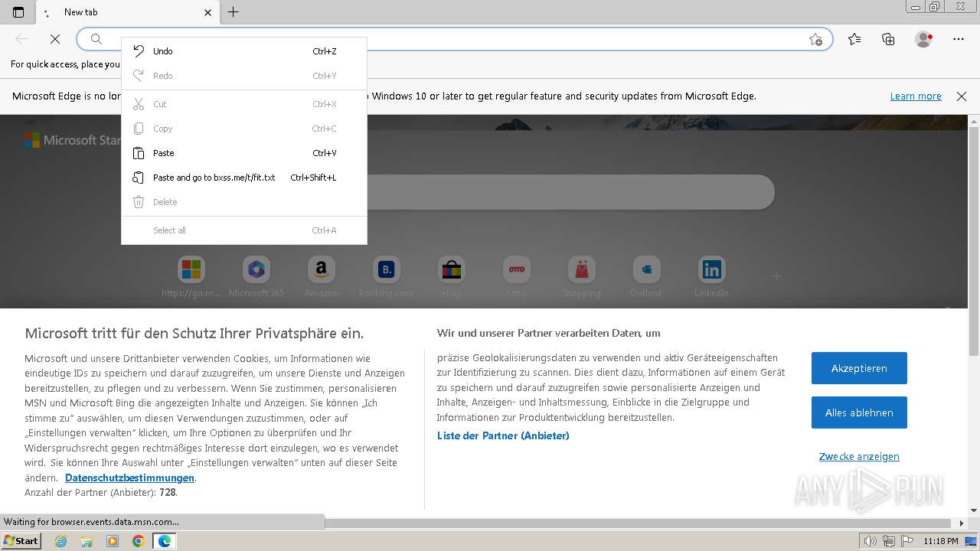
Task: Open the media player taskbar icon
Action: click(113, 541)
